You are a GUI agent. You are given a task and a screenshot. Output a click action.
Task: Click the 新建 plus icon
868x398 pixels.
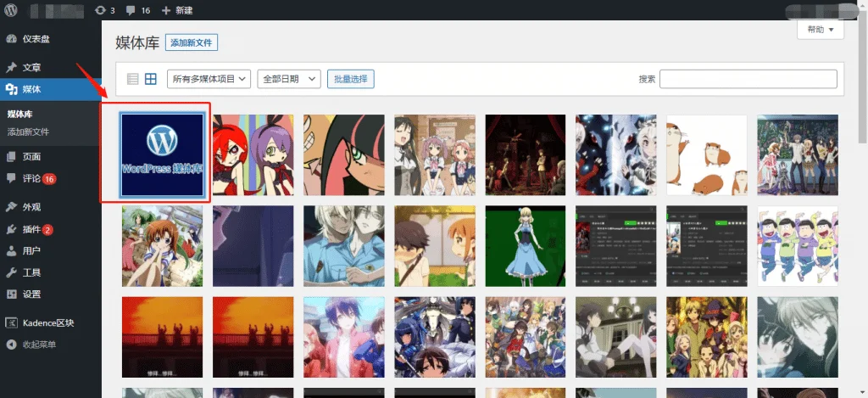click(x=165, y=10)
